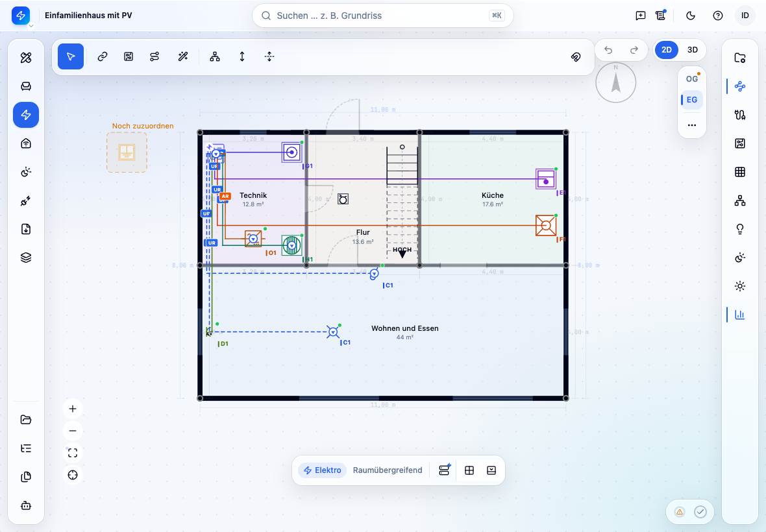Open the warning triangle indicator

(x=680, y=511)
